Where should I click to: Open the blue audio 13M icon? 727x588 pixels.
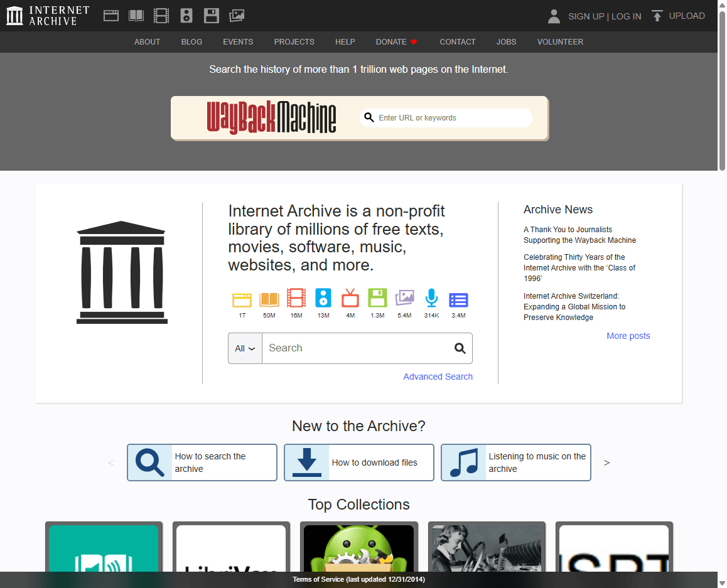click(x=323, y=298)
